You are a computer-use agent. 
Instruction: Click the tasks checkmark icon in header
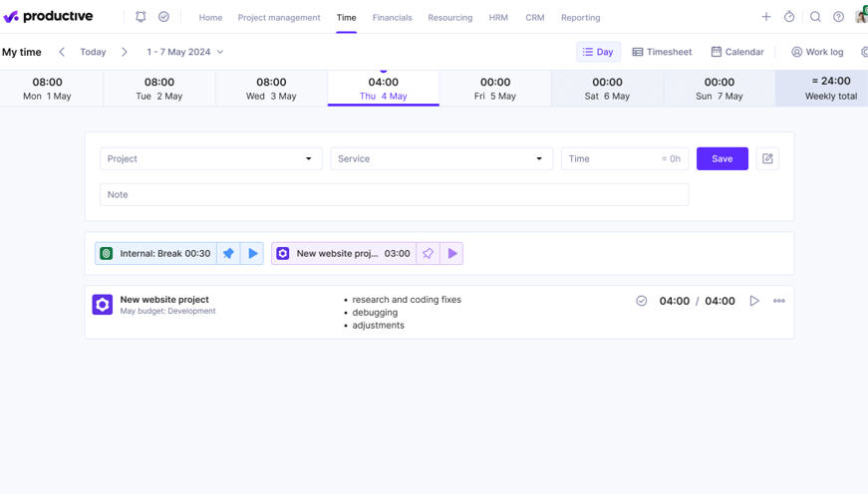coord(164,17)
